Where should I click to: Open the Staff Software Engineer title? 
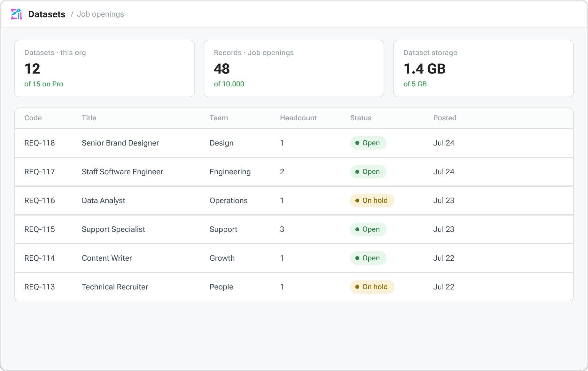[122, 172]
